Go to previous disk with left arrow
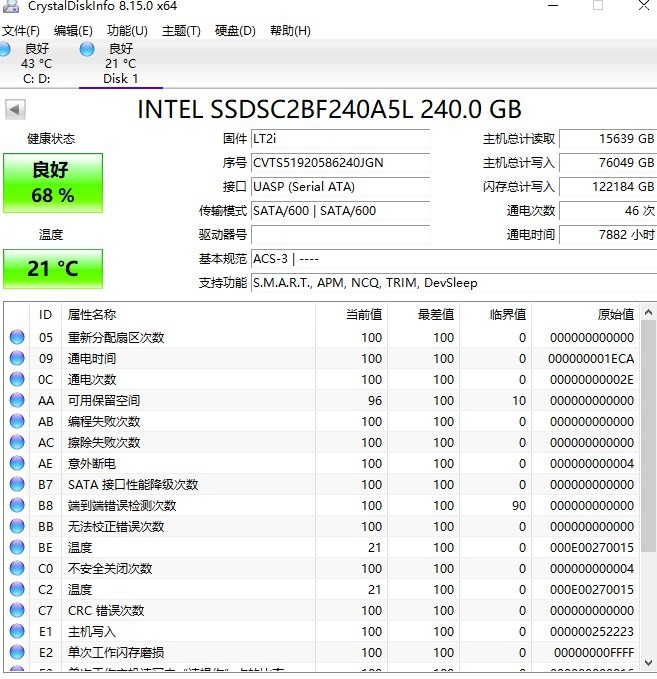Image resolution: width=657 pixels, height=679 pixels. 15,109
